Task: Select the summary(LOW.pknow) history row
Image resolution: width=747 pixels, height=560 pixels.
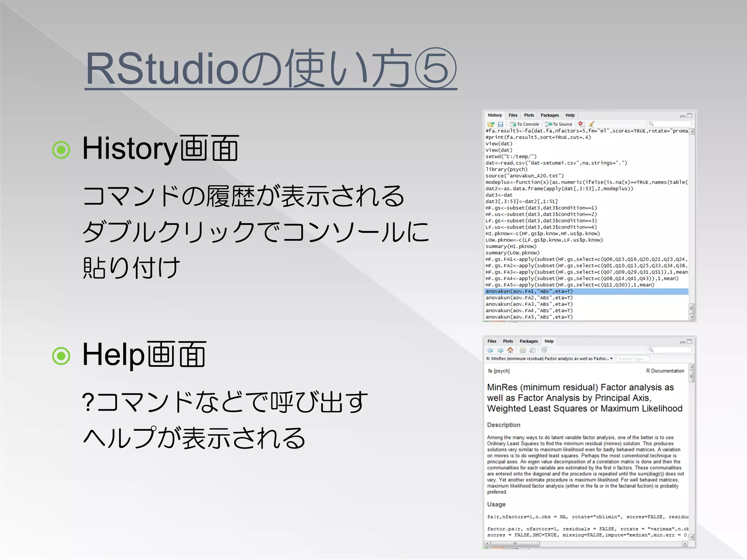Action: tap(587, 253)
